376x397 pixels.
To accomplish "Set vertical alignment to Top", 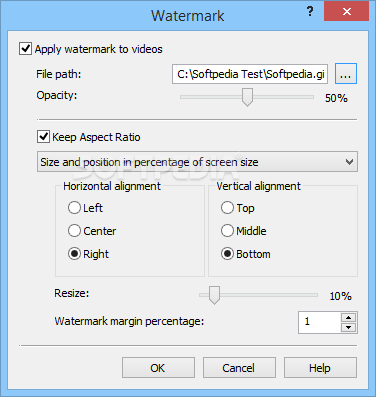I will [x=227, y=208].
